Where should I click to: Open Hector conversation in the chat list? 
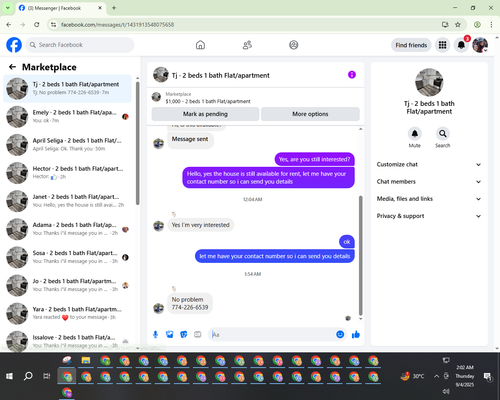point(67,173)
